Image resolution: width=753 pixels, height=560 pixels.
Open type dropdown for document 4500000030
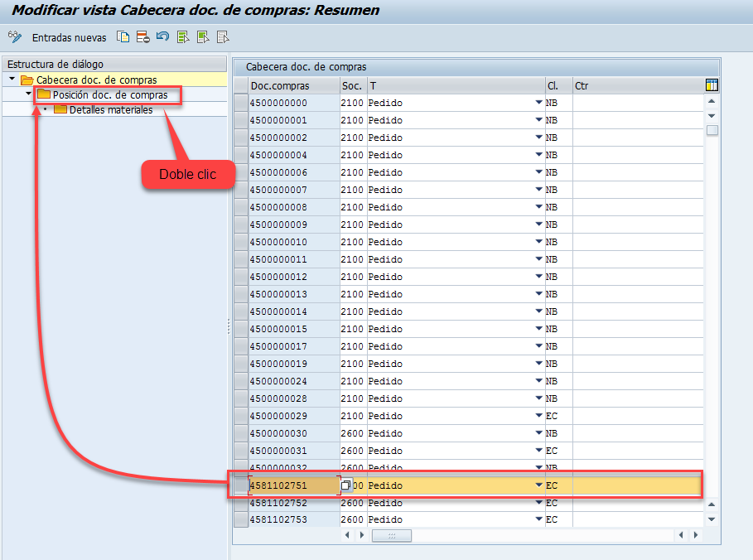[x=538, y=432]
